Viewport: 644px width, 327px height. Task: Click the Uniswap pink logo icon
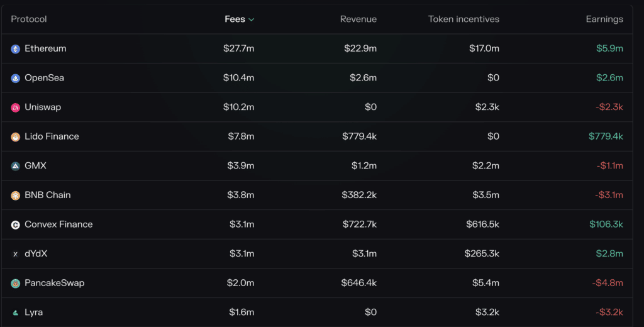(x=16, y=108)
